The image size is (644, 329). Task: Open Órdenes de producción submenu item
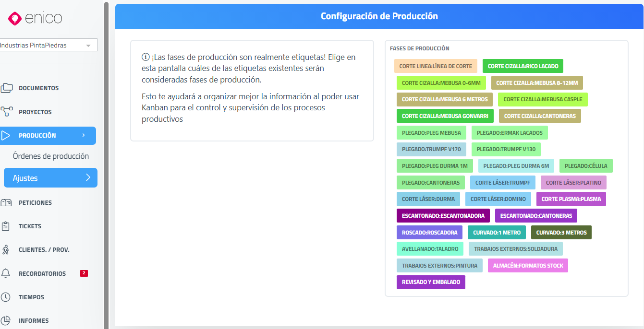pyautogui.click(x=51, y=156)
